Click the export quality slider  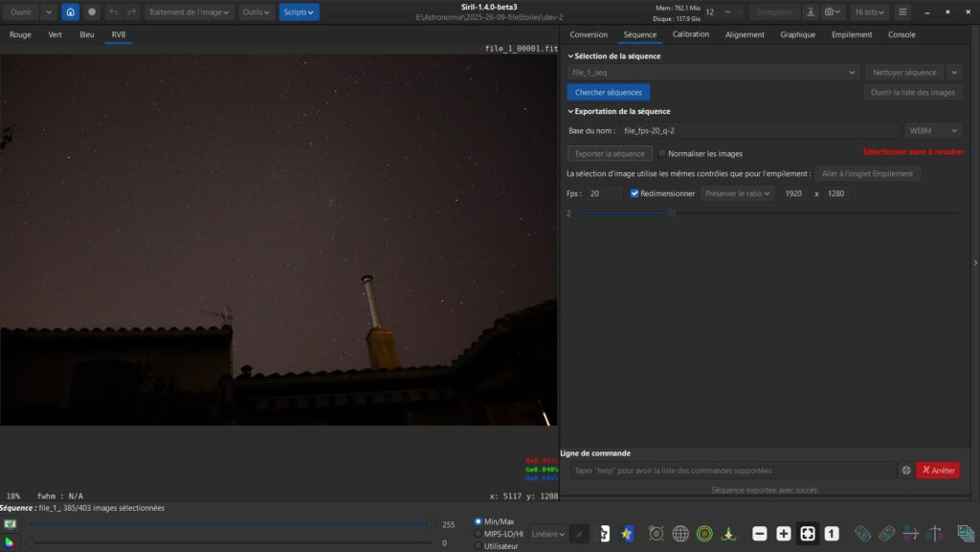click(672, 213)
